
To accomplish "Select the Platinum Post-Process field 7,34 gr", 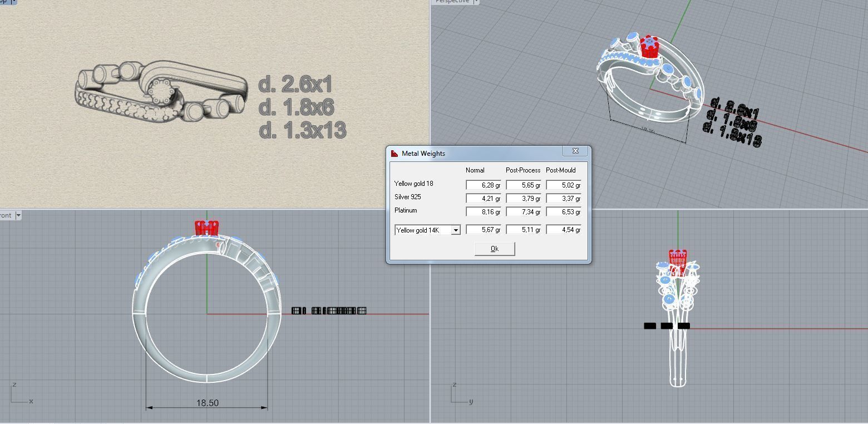I will click(524, 211).
